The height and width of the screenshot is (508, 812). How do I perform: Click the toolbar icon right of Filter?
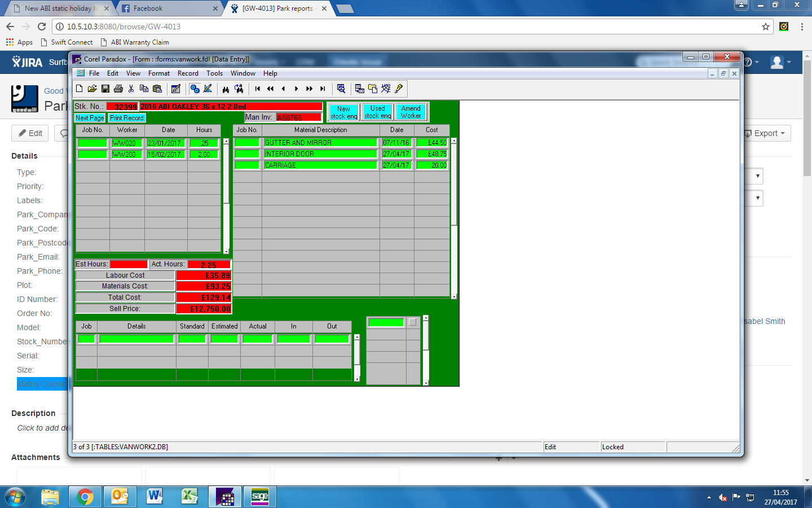point(360,89)
